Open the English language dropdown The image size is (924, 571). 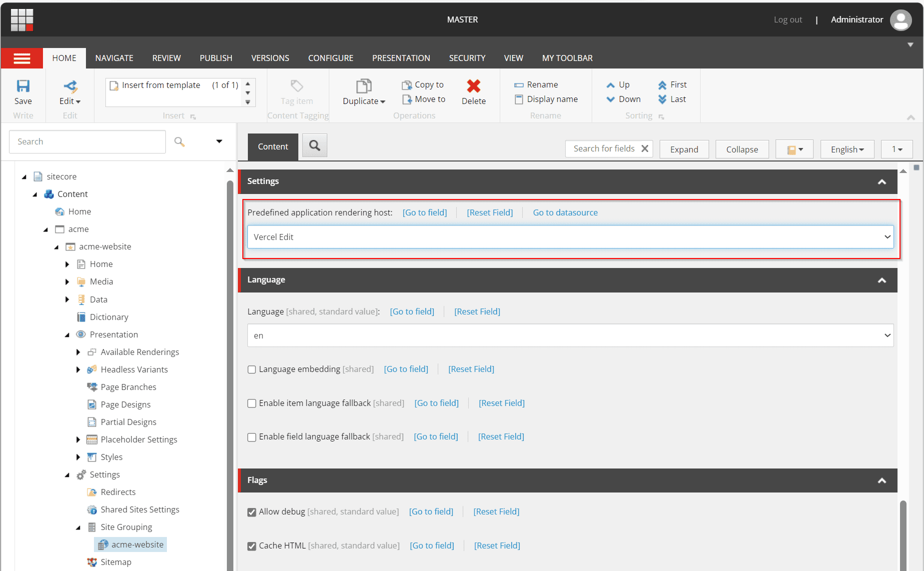[x=847, y=149]
